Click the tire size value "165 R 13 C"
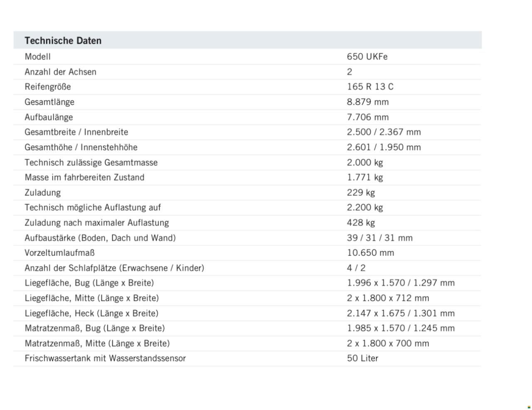The width and height of the screenshot is (532, 410). 370,87
